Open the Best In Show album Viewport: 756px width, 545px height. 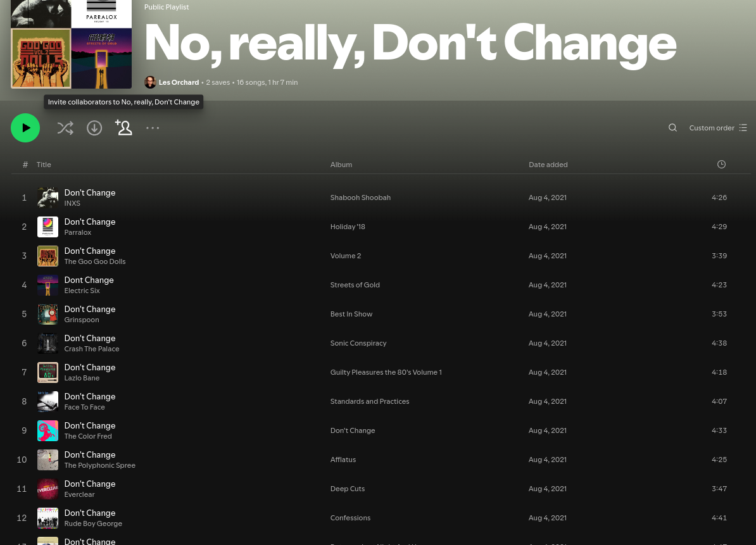(351, 314)
